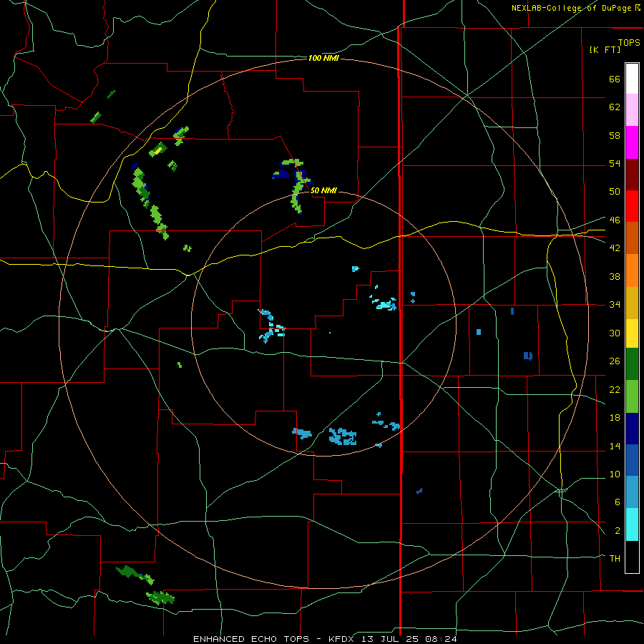This screenshot has width=644, height=644.
Task: Click the "TOPS" legend heading
Action: pos(629,42)
